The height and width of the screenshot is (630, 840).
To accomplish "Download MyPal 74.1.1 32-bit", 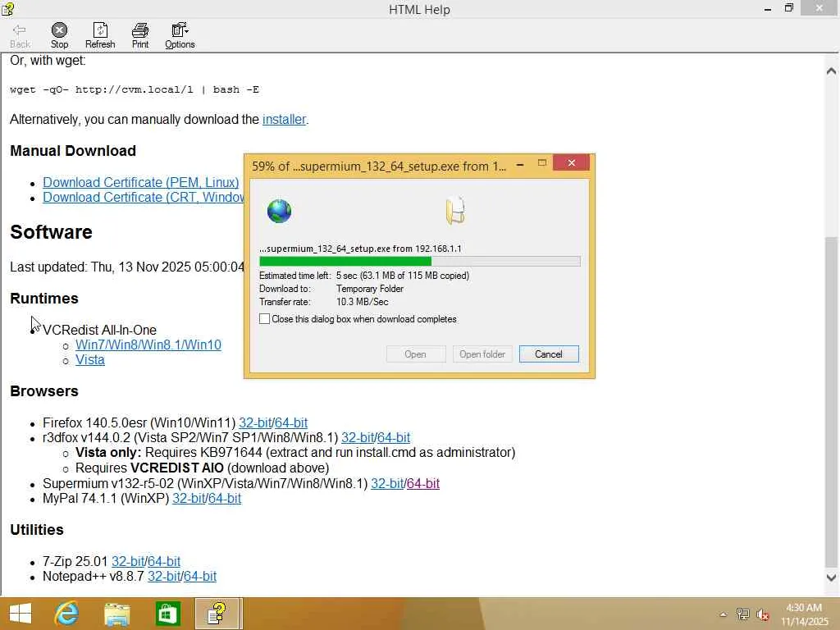I will 189,498.
